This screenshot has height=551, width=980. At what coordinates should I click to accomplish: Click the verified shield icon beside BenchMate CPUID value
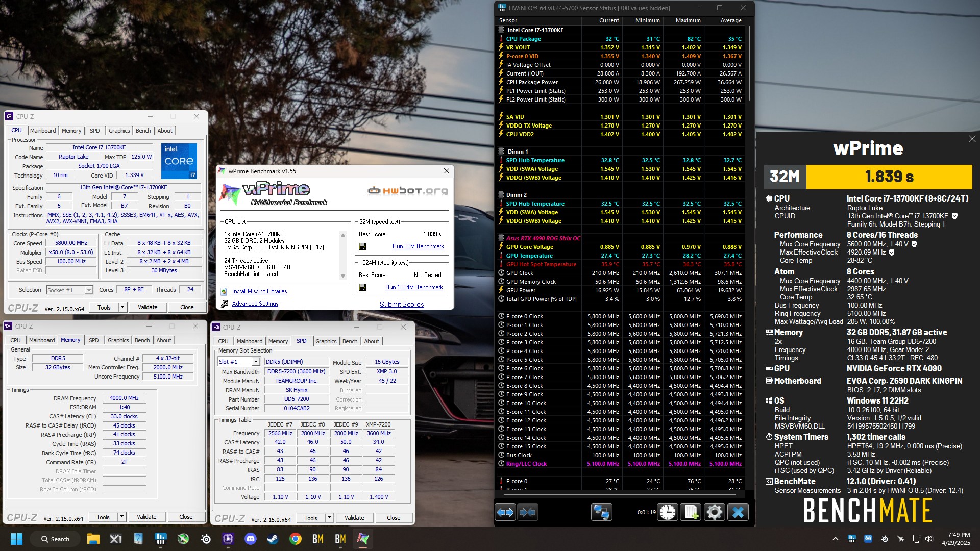pyautogui.click(x=954, y=216)
